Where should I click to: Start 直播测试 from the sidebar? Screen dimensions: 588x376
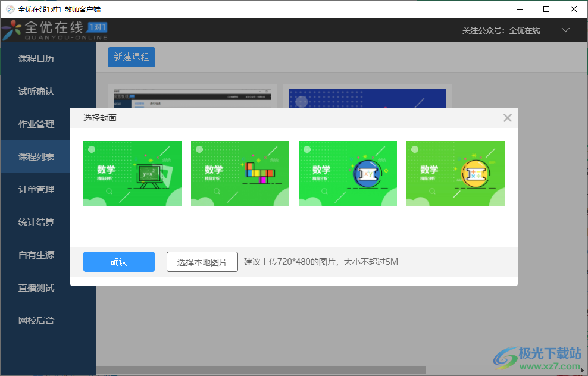pyautogui.click(x=36, y=288)
